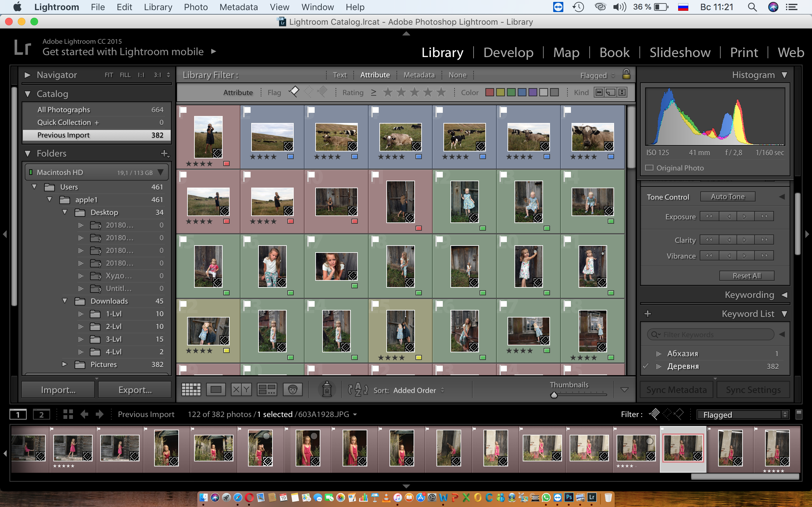Open Compare view XY icon
This screenshot has width=812, height=507.
(x=241, y=390)
